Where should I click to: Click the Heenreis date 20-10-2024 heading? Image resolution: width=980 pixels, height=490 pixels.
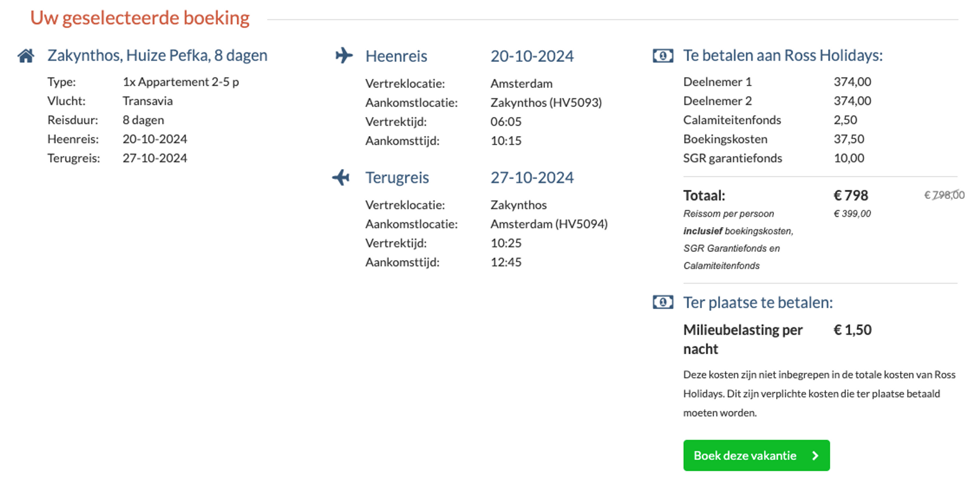click(532, 56)
